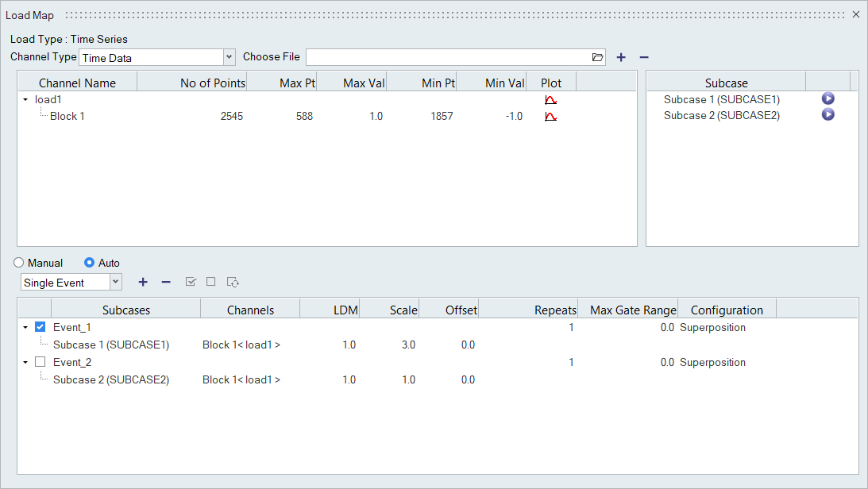Open the Single Event dropdown
Screen dimensions: 868x489
[x=115, y=282]
